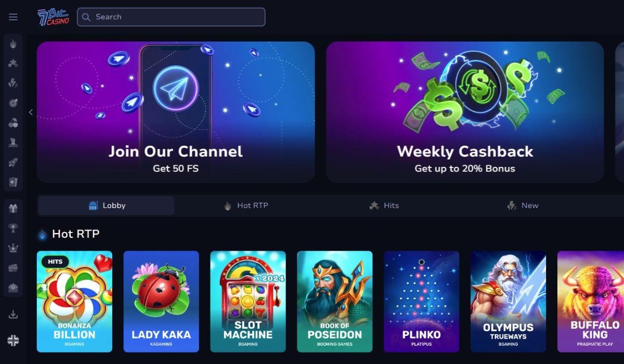
Task: Open the rocket icon in the sidebar
Action: pos(13,162)
